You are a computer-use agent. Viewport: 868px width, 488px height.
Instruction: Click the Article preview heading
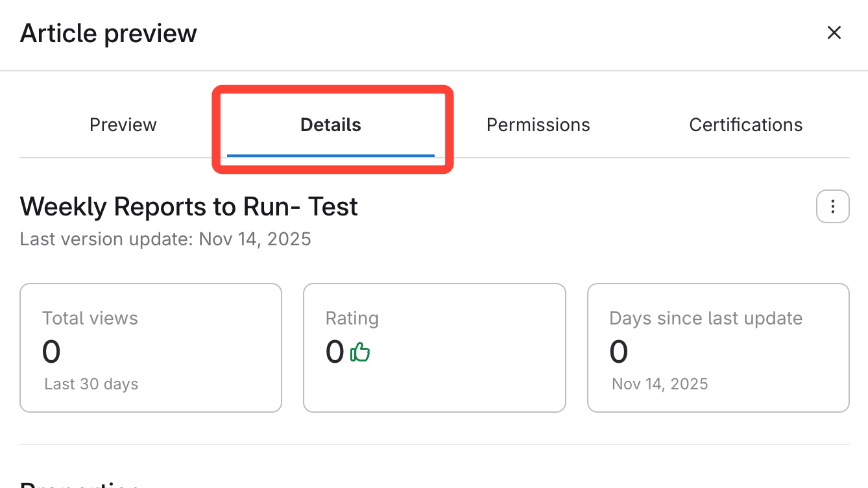[108, 33]
